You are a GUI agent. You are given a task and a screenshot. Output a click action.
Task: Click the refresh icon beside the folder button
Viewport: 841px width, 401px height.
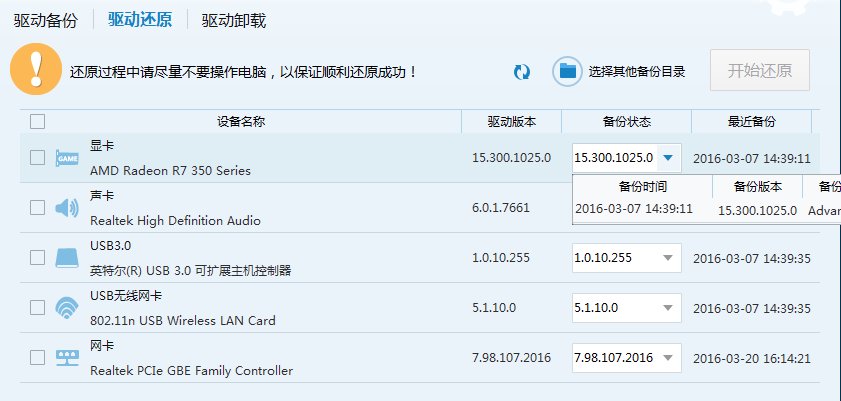click(x=521, y=71)
